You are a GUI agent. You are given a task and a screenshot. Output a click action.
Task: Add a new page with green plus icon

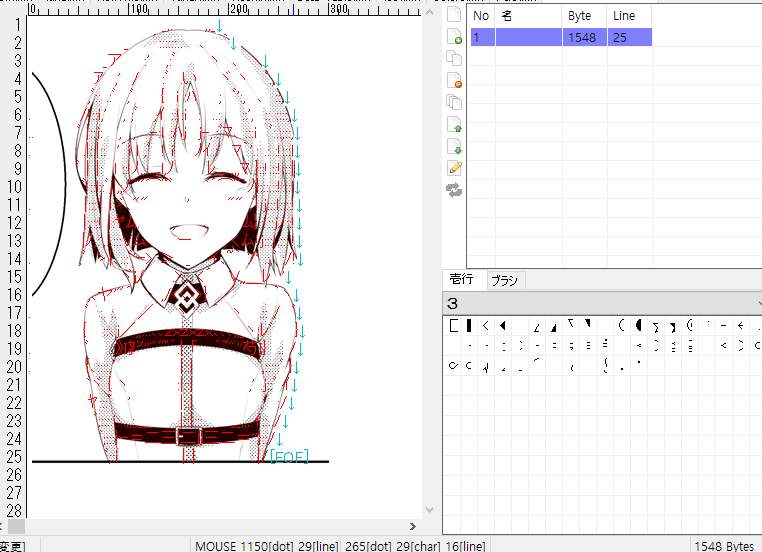(454, 37)
